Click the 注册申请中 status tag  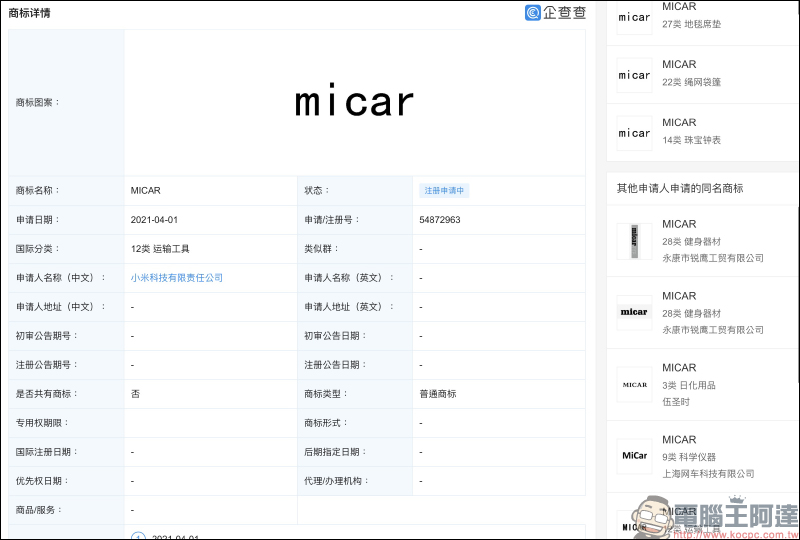tap(445, 190)
